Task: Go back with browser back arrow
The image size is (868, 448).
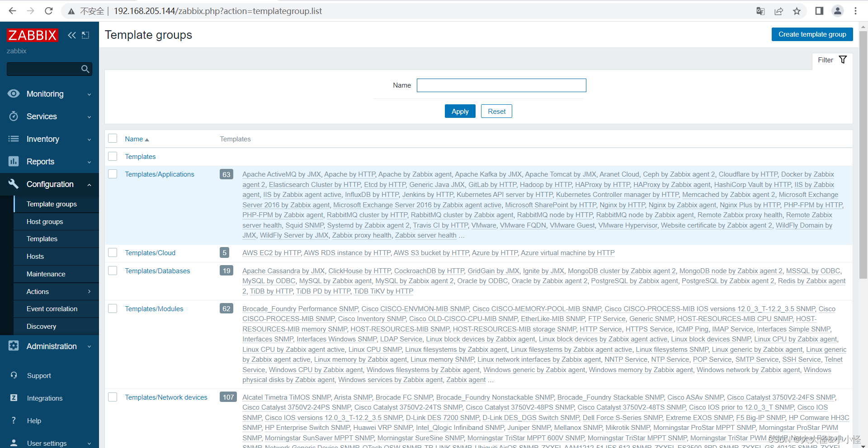Action: 12,11
